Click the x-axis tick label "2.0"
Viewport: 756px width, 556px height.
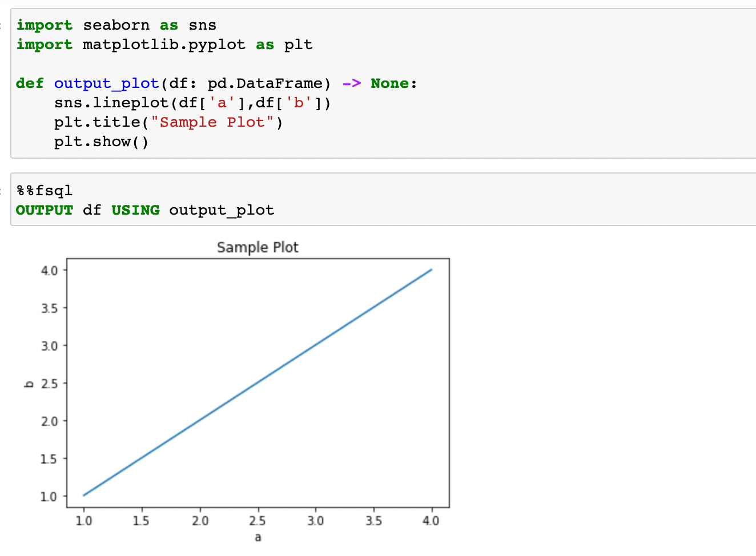(200, 521)
